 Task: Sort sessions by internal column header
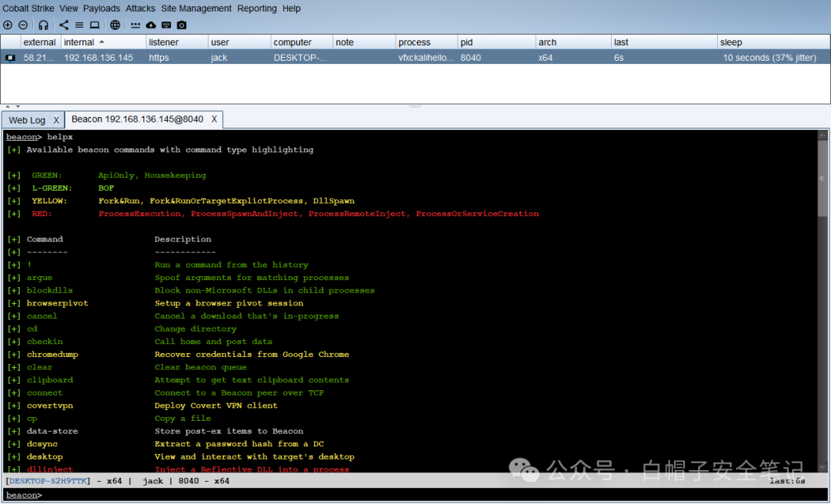(103, 42)
